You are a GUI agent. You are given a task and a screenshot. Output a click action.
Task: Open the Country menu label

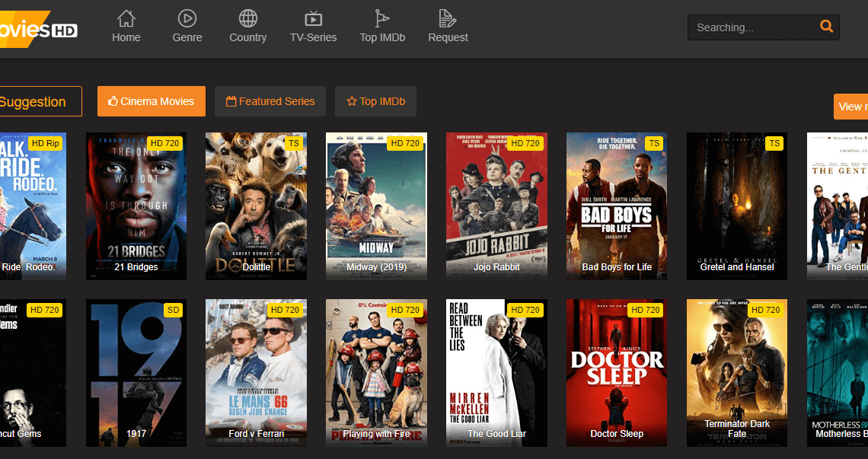pos(248,37)
